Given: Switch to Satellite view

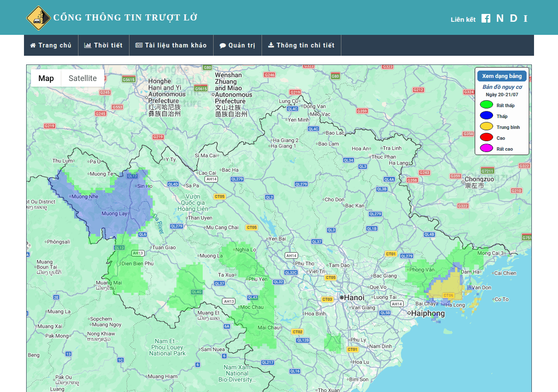Looking at the screenshot, I should (x=83, y=78).
